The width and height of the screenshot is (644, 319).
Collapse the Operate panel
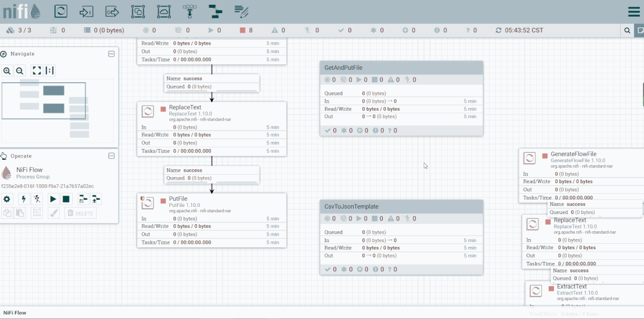[x=112, y=156]
